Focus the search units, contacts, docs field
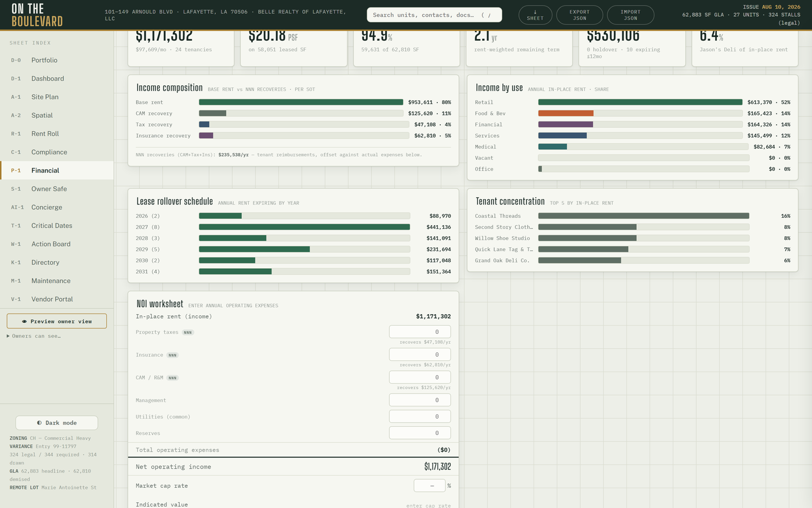Viewport: 812px width, 508px height. pyautogui.click(x=434, y=15)
